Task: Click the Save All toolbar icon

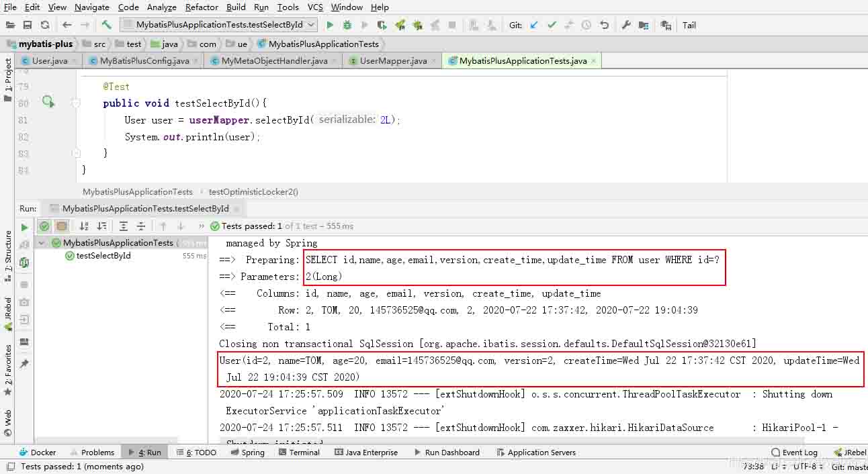Action: (28, 25)
